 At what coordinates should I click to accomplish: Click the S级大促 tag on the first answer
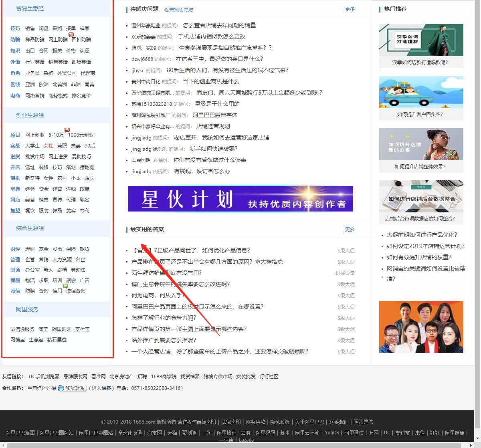(346, 250)
